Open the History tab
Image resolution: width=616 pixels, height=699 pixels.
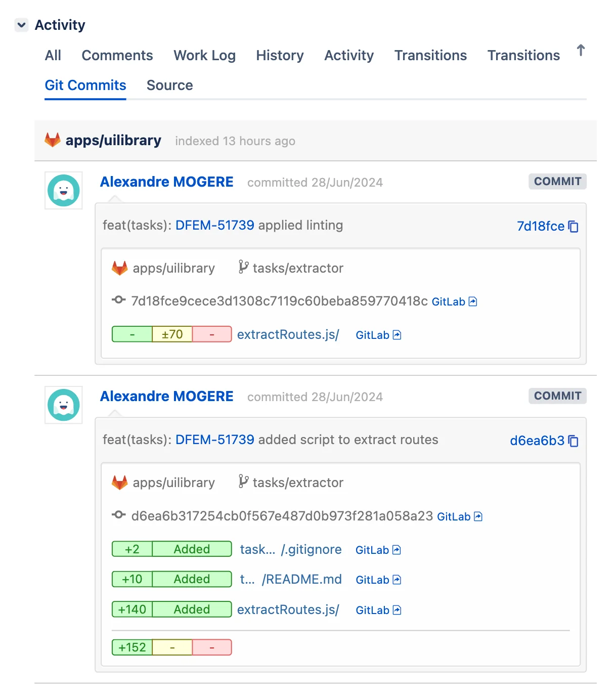point(280,56)
